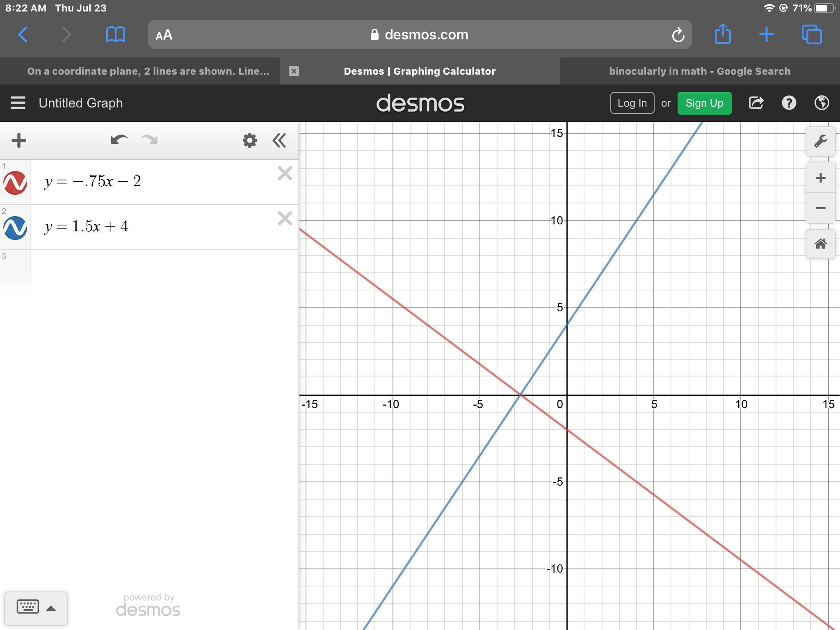Collapse the expression list panel
840x630 pixels.
(279, 140)
